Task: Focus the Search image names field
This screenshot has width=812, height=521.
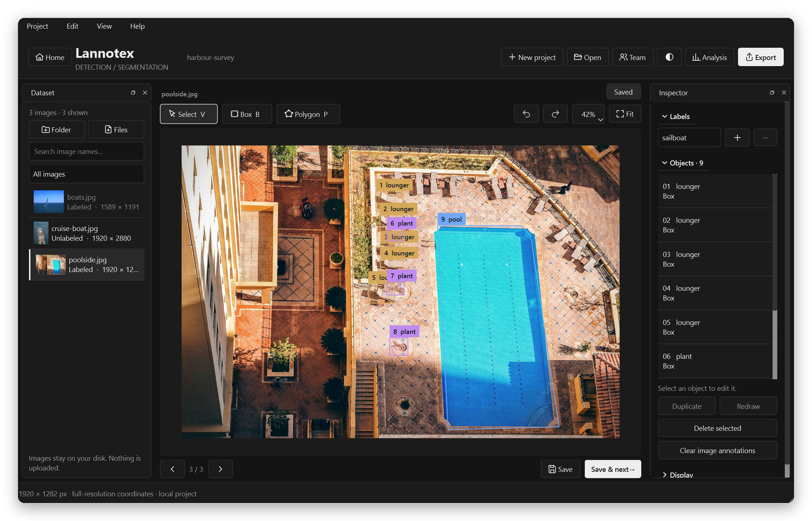Action: point(86,152)
